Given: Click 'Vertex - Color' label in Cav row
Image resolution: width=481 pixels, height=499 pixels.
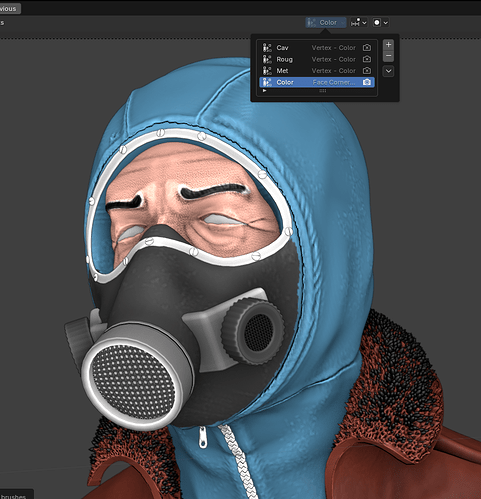Looking at the screenshot, I should click(333, 48).
